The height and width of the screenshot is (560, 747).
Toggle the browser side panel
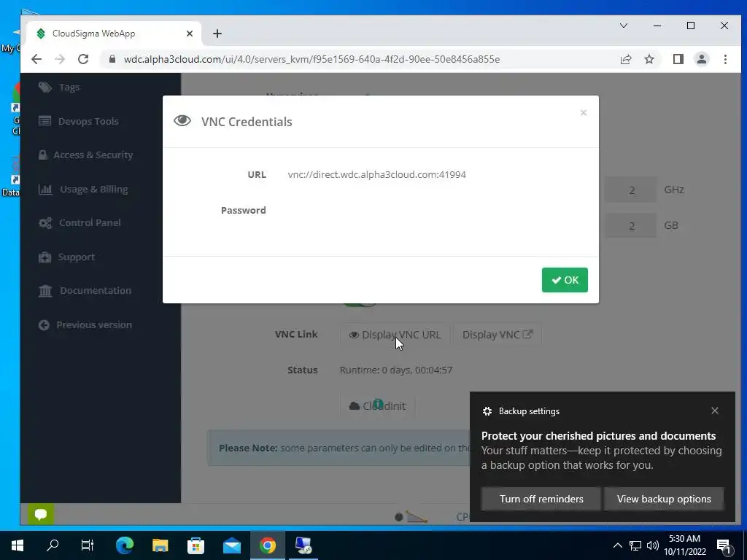pos(678,59)
